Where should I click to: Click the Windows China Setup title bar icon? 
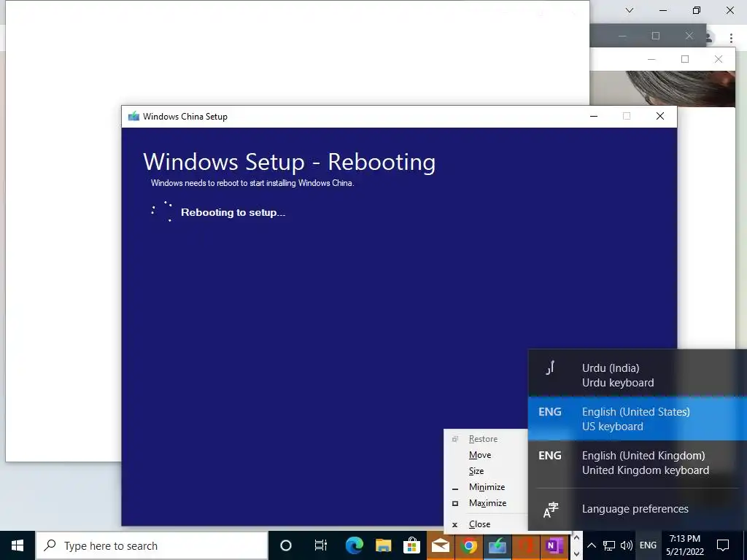[133, 116]
